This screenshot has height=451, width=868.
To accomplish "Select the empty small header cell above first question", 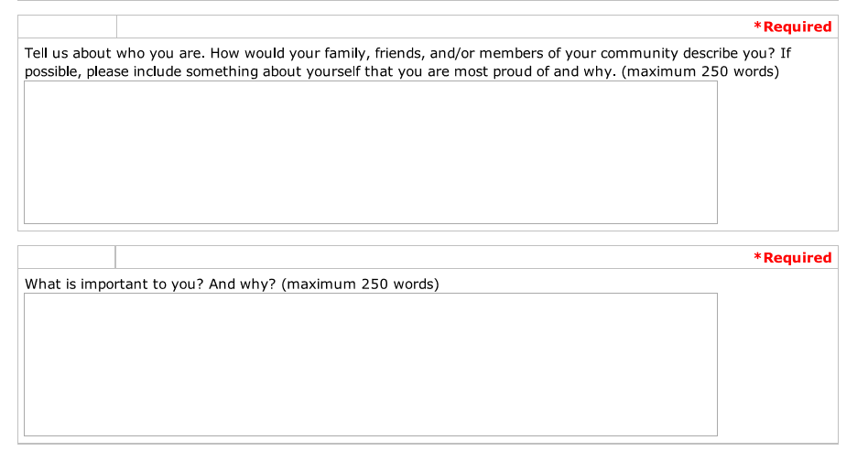I will tap(68, 27).
